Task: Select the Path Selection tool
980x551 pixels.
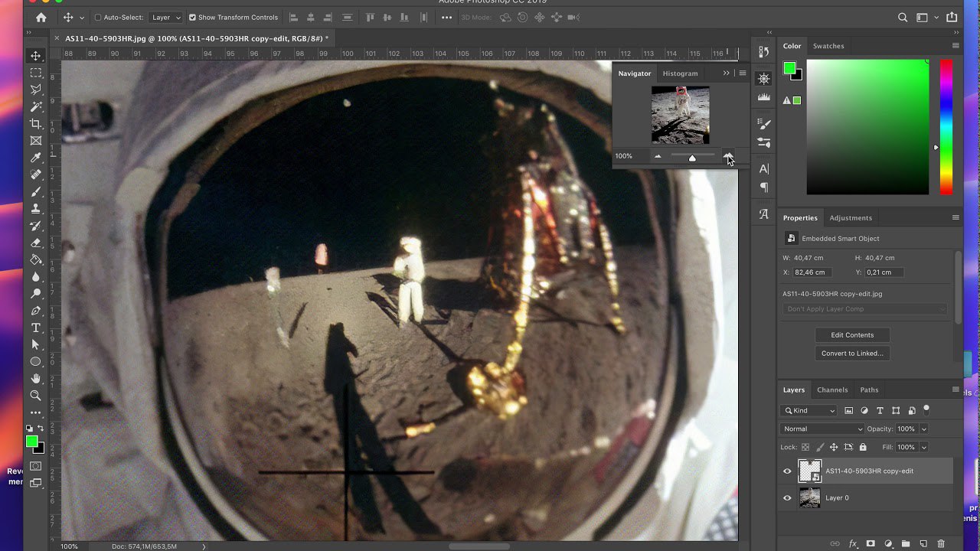Action: (35, 344)
